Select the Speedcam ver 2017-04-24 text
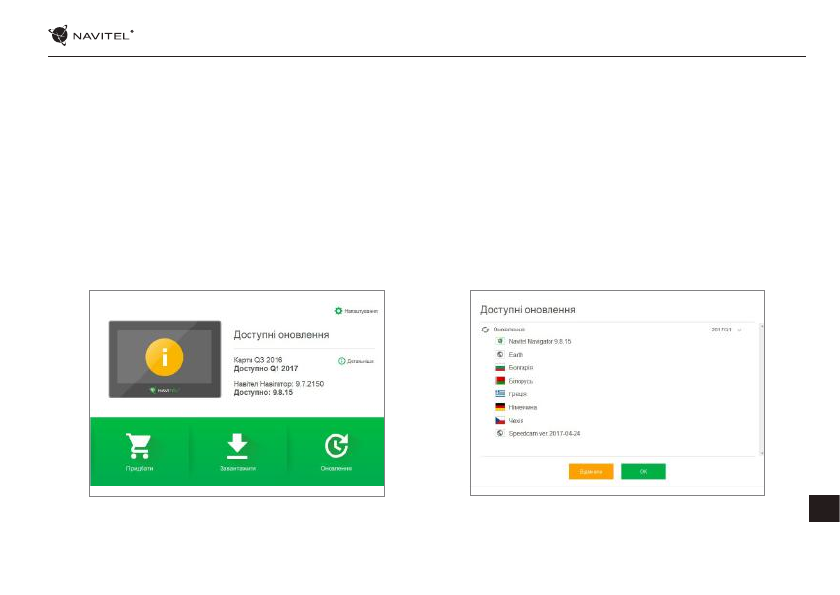840x595 pixels. pyautogui.click(x=544, y=434)
